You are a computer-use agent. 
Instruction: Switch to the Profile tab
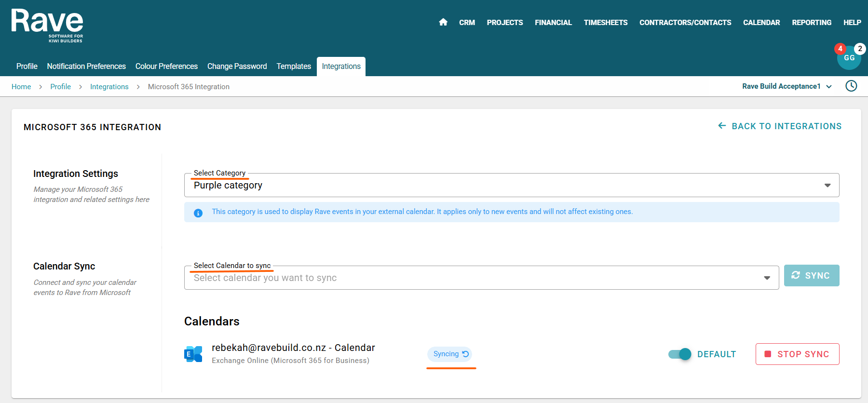pyautogui.click(x=27, y=66)
